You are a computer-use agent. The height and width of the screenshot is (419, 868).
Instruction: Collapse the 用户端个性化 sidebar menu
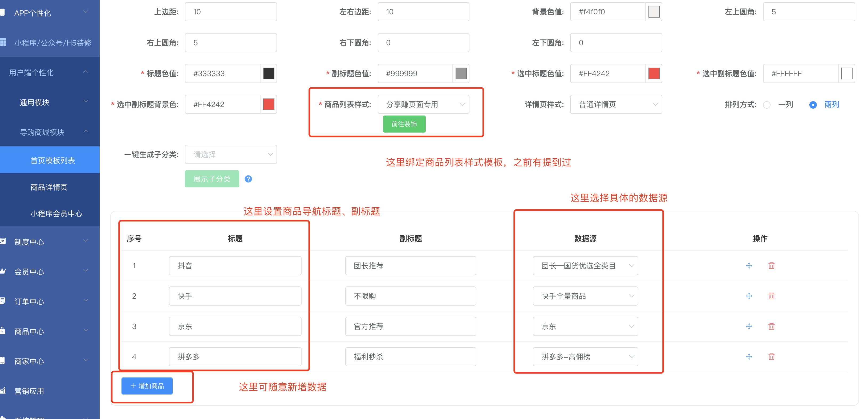[x=50, y=72]
